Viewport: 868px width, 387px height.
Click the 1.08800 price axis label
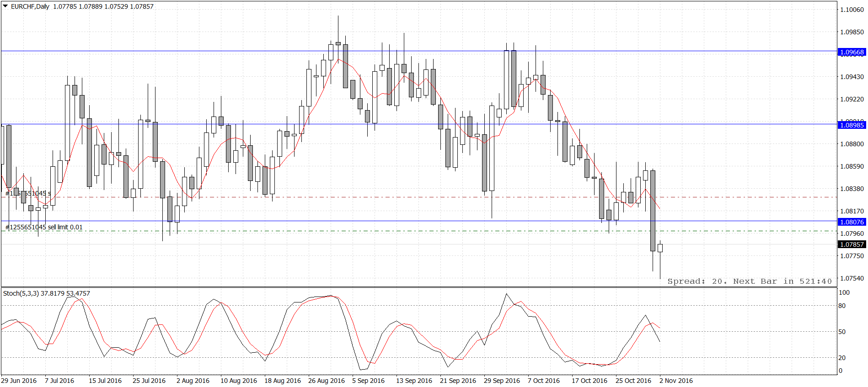click(x=852, y=144)
